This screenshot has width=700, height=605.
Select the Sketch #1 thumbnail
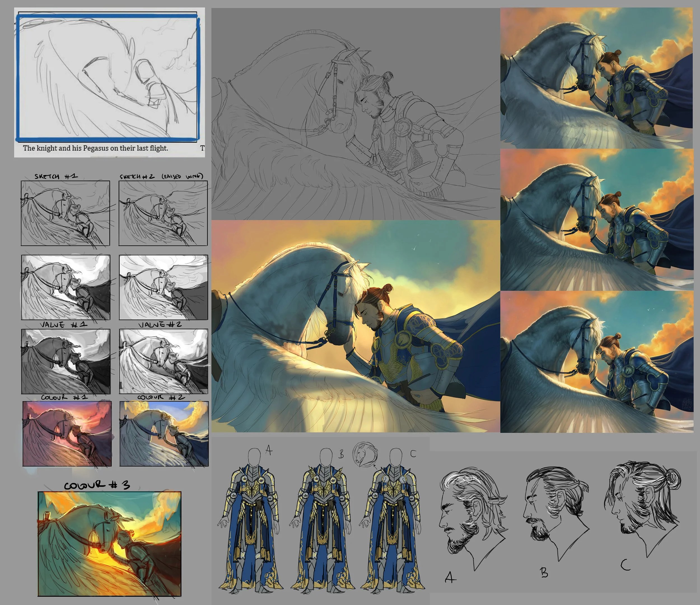click(65, 213)
